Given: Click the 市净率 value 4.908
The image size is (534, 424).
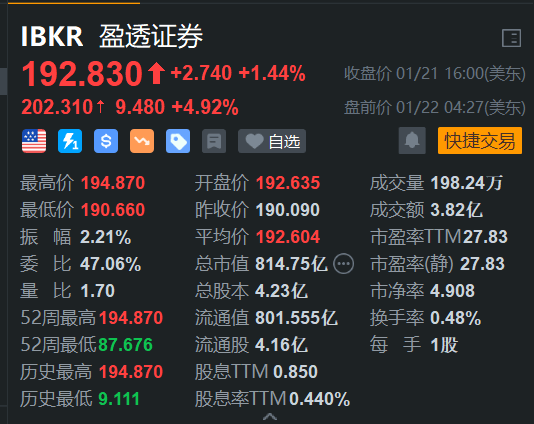Looking at the screenshot, I should coord(453,291).
